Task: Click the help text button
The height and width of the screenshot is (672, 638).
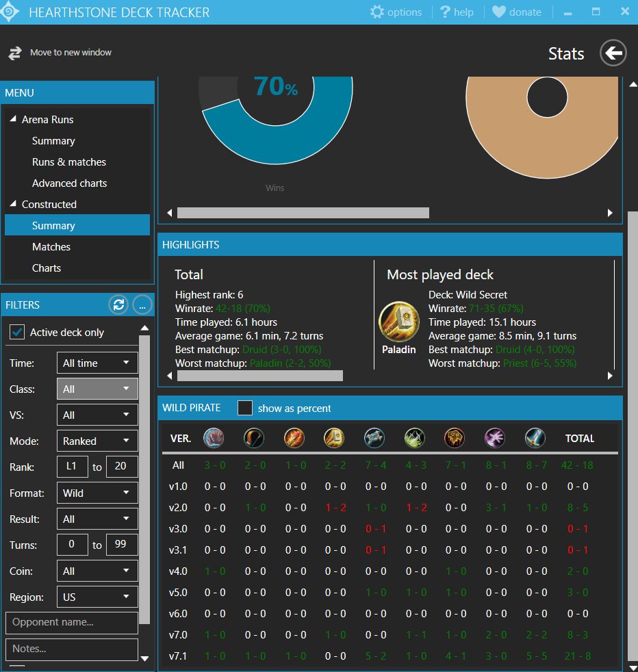Action: (463, 12)
